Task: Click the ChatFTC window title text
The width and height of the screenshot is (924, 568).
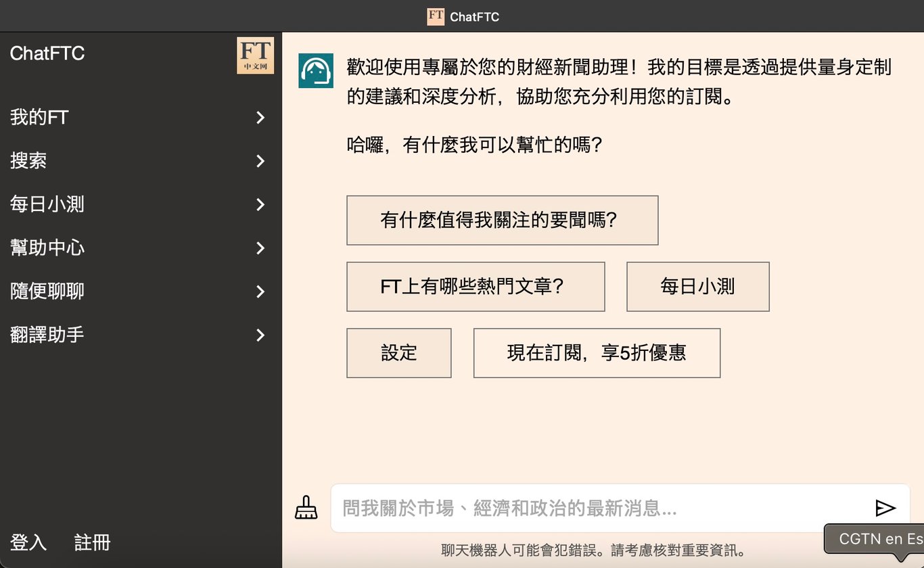Action: tap(474, 17)
